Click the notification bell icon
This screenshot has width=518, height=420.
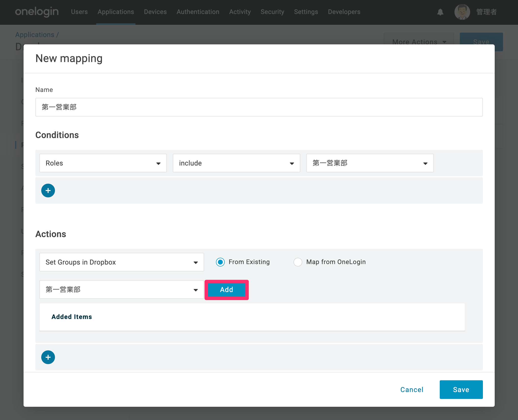(440, 12)
